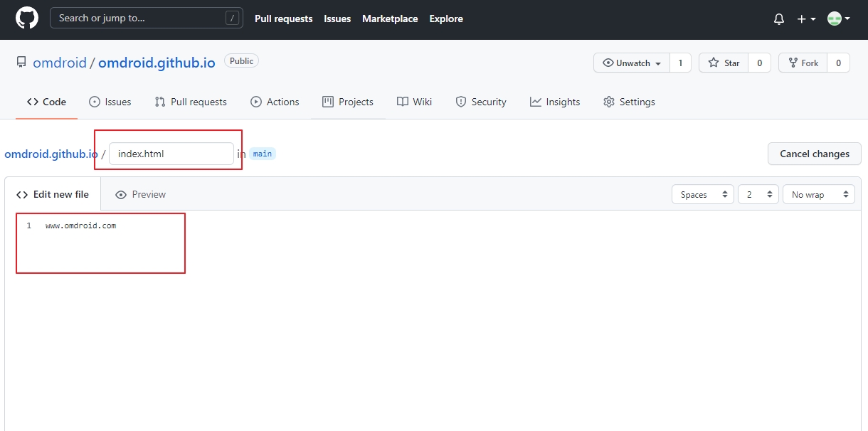The width and height of the screenshot is (868, 431).
Task: Open the notifications bell
Action: click(779, 19)
